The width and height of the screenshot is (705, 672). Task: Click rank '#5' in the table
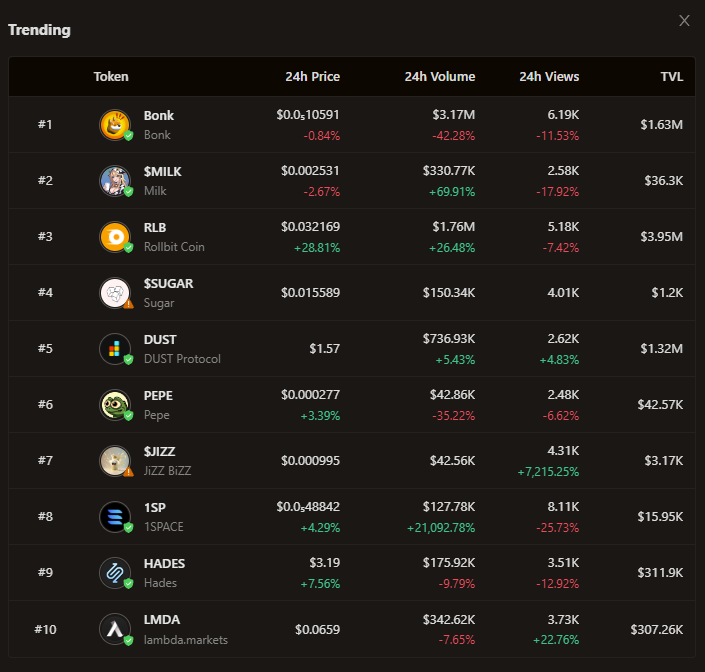(45, 348)
